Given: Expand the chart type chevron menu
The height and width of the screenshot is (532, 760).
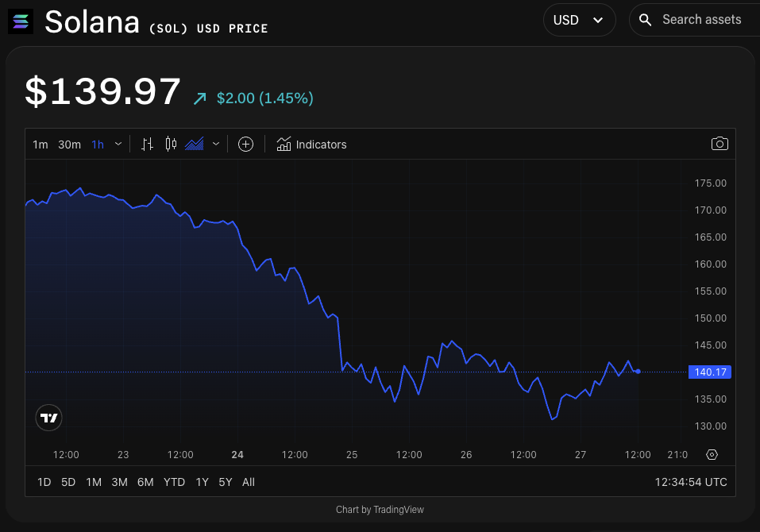Looking at the screenshot, I should pos(214,144).
